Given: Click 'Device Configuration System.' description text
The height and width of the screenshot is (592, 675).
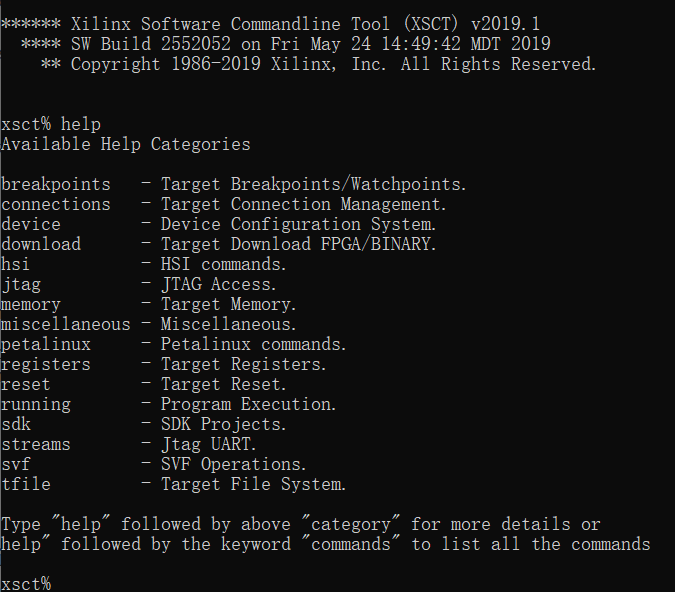Looking at the screenshot, I should pyautogui.click(x=299, y=224).
